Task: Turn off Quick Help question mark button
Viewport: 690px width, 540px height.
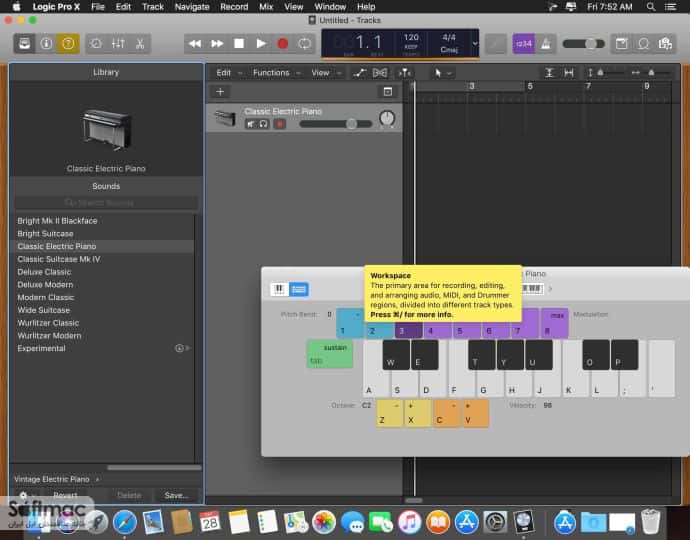Action: click(68, 44)
